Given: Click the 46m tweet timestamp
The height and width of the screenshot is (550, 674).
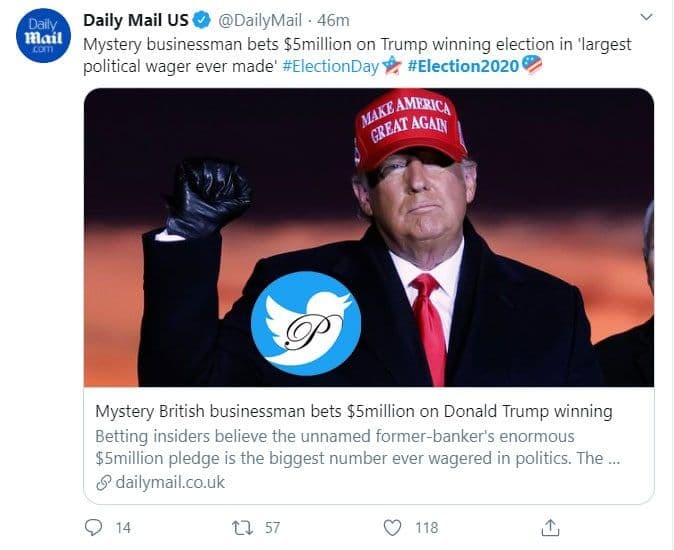Looking at the screenshot, I should pos(331,21).
